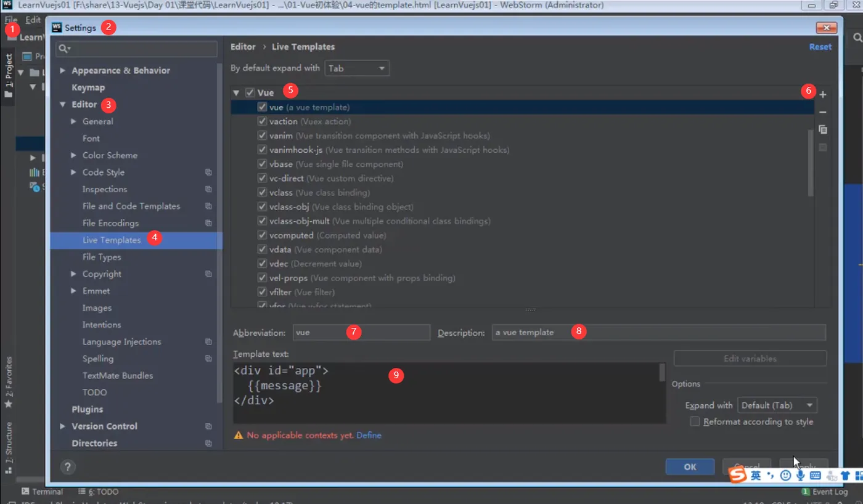Open the Structure side tab
This screenshot has width=863, height=504.
(x=8, y=447)
